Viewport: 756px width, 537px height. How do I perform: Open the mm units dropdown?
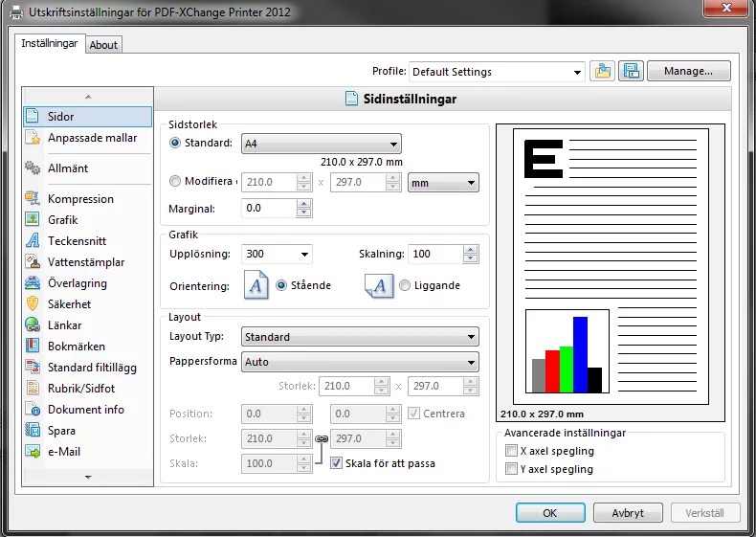click(x=443, y=183)
